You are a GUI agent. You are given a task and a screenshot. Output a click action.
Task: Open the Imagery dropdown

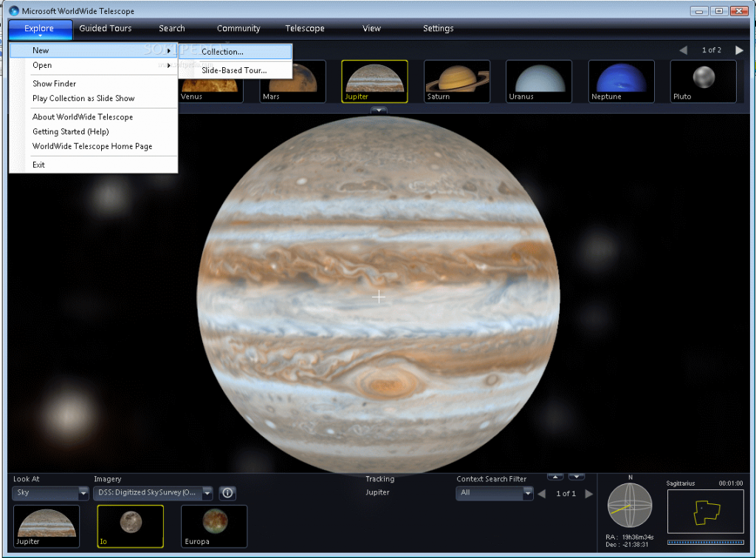[153, 493]
